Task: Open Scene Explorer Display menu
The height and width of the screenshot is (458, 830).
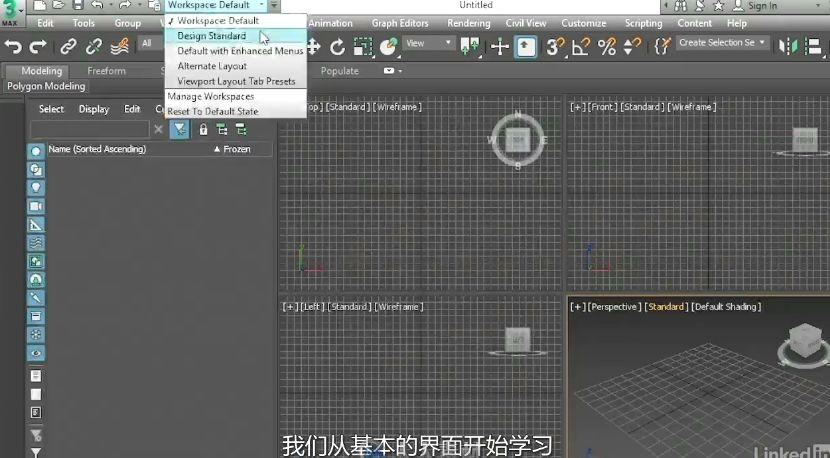Action: click(94, 109)
